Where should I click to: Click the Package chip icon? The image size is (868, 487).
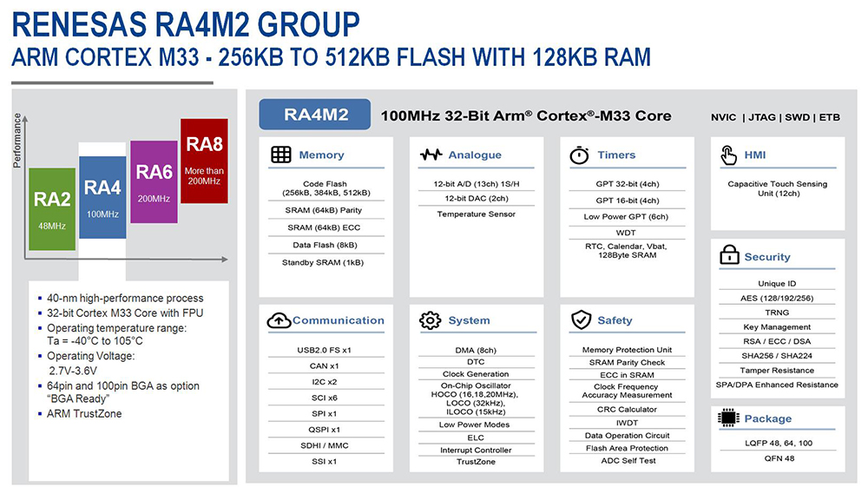pos(728,418)
